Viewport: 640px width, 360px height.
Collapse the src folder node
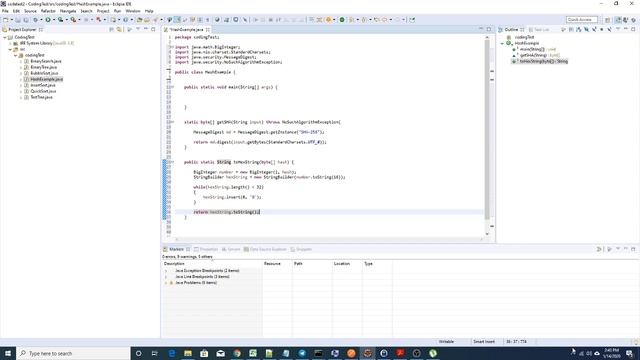point(10,49)
